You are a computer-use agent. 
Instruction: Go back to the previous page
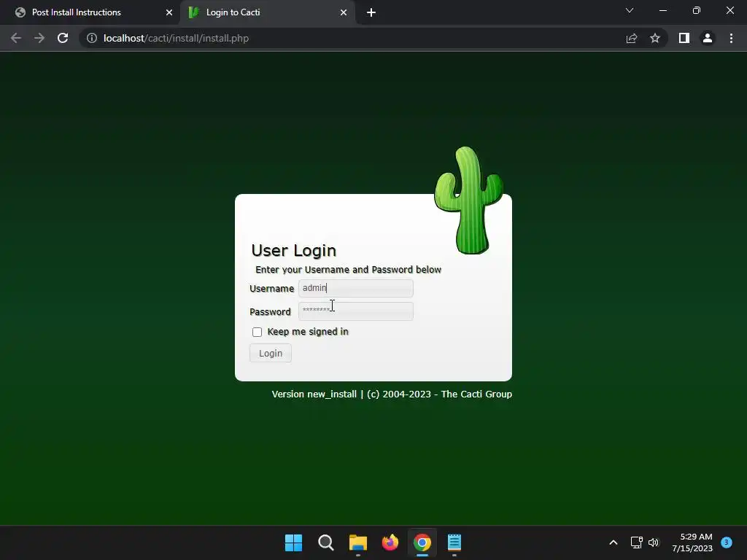click(x=16, y=38)
